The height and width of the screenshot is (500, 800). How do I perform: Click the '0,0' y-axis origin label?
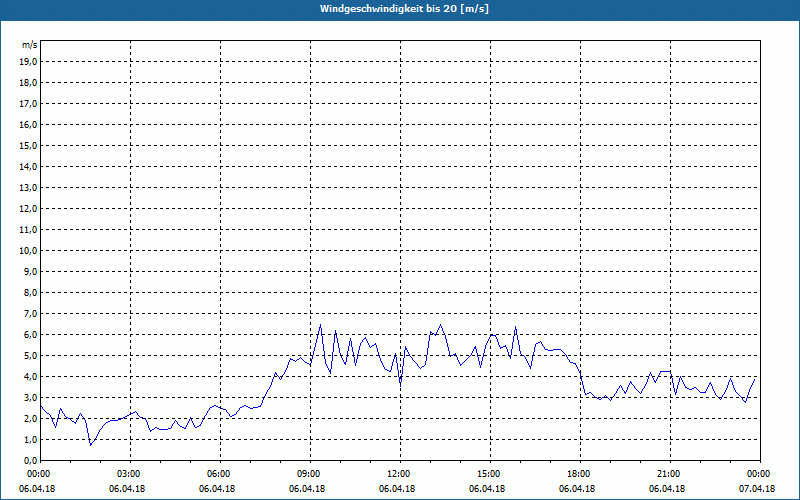(31, 461)
